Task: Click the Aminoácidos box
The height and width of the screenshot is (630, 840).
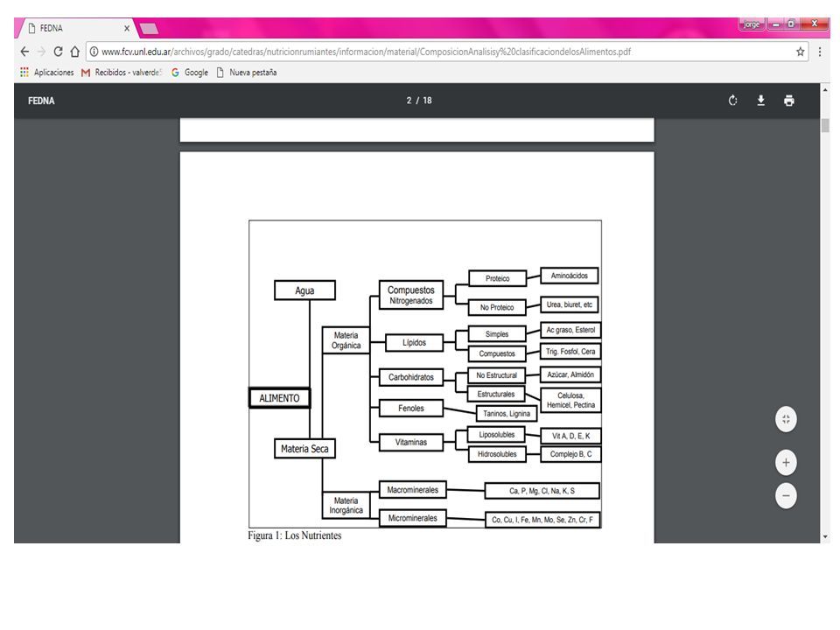Action: pos(569,276)
